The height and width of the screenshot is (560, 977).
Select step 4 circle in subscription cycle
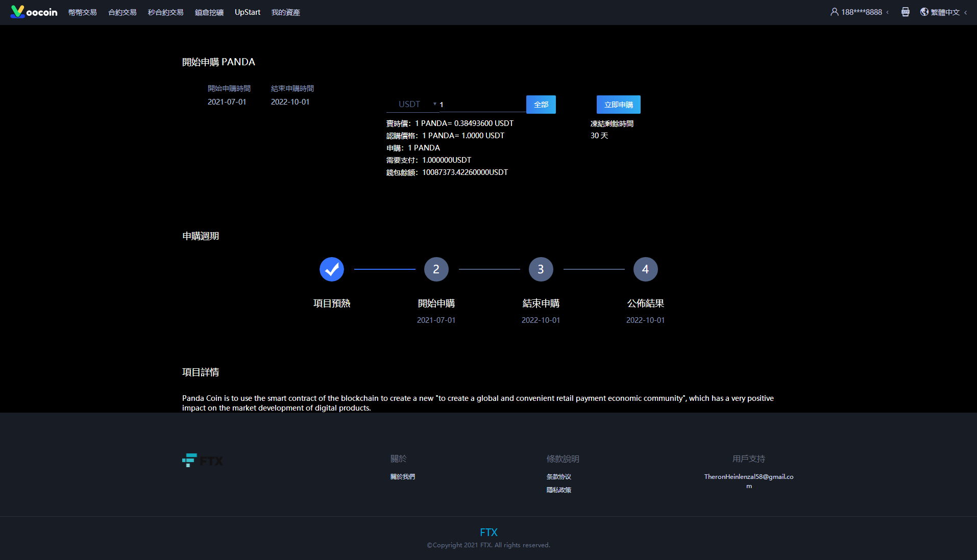pyautogui.click(x=645, y=269)
